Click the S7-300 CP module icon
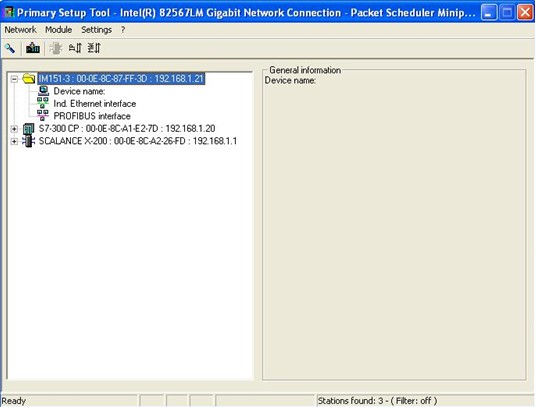Viewport: 536px width, 407px height. point(29,129)
